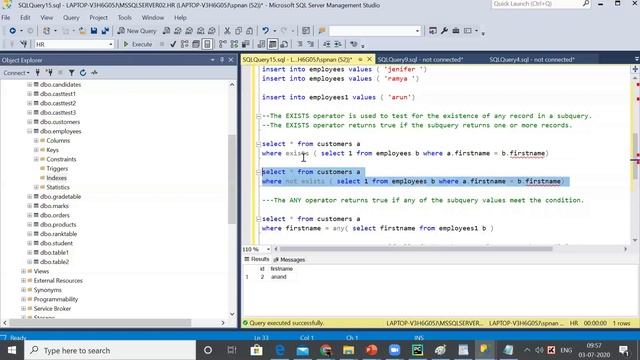The height and width of the screenshot is (360, 640).
Task: Pin the Object Explorer panel
Action: (x=222, y=60)
